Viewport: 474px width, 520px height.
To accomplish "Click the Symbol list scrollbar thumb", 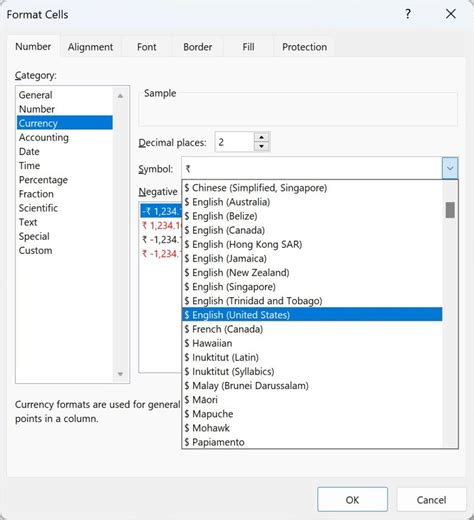I will [x=450, y=210].
